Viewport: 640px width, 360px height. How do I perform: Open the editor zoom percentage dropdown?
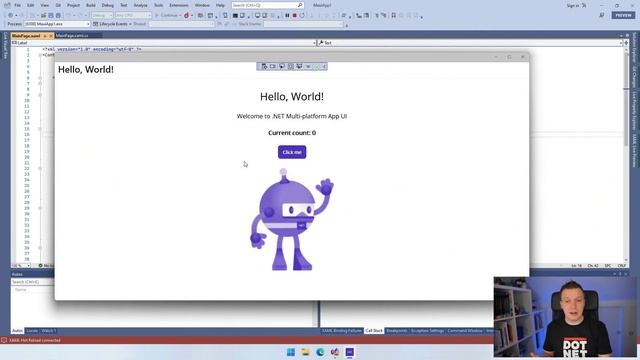coord(21,266)
